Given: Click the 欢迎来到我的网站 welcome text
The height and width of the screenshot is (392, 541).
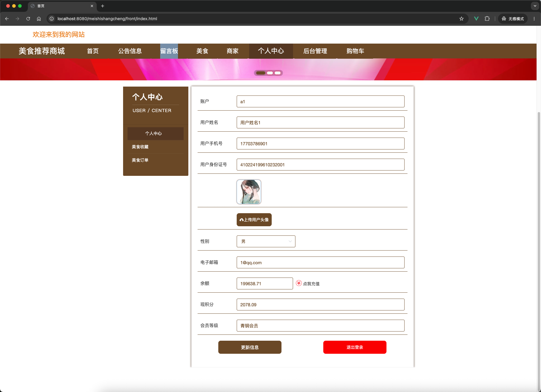Looking at the screenshot, I should click(59, 34).
